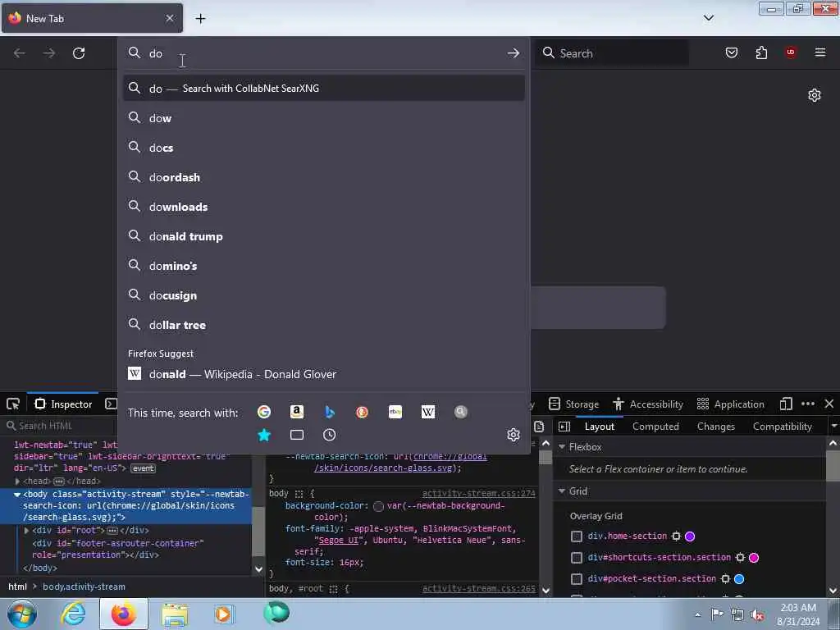Switch to the Application tab
The width and height of the screenshot is (840, 630).
click(731, 404)
